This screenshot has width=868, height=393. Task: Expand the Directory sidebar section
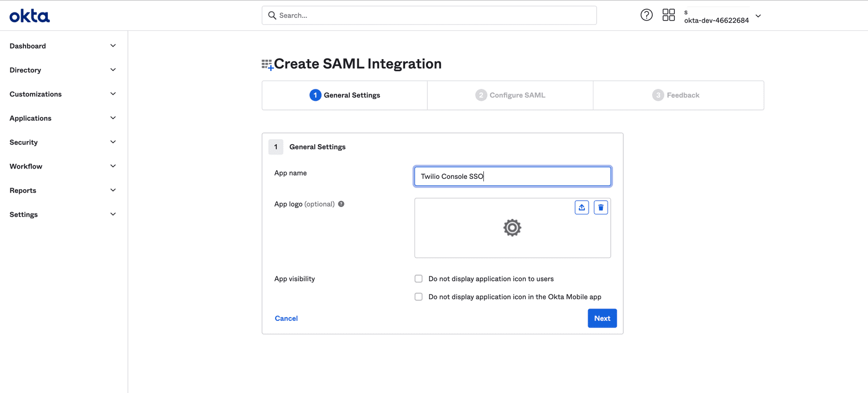click(62, 70)
